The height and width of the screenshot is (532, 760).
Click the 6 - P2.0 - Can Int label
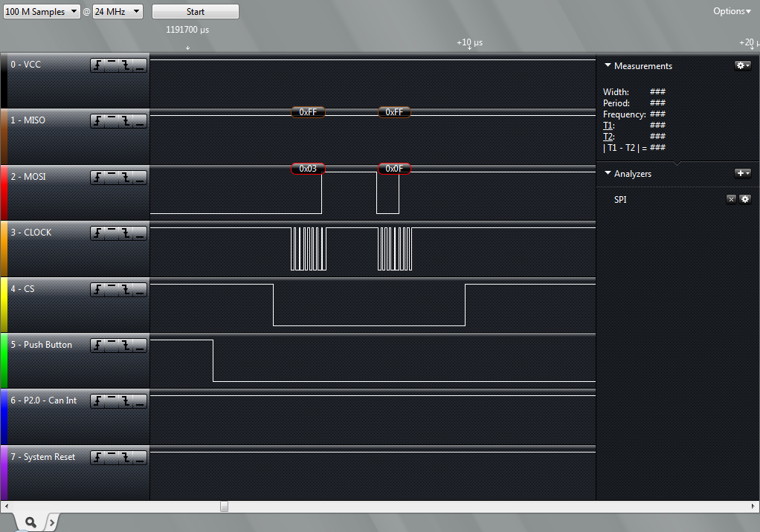point(44,400)
